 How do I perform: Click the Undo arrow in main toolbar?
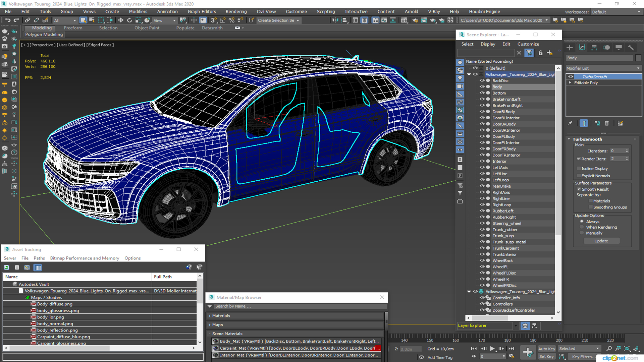[x=8, y=20]
